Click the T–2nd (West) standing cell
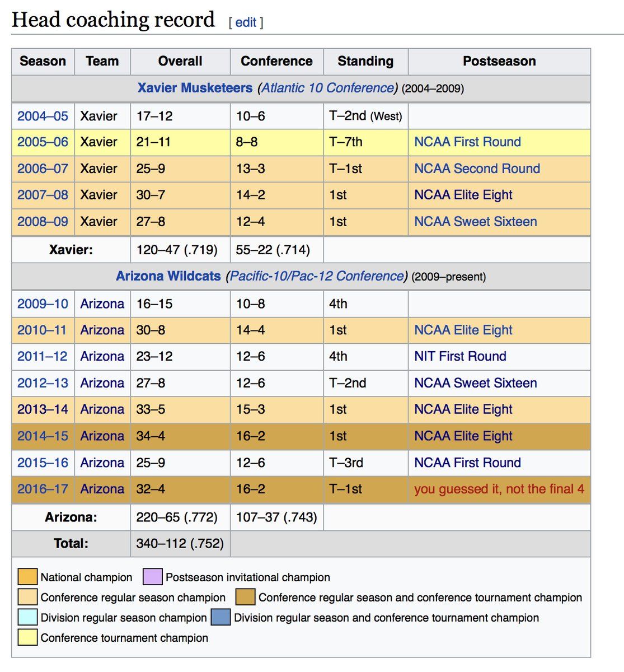 (365, 116)
